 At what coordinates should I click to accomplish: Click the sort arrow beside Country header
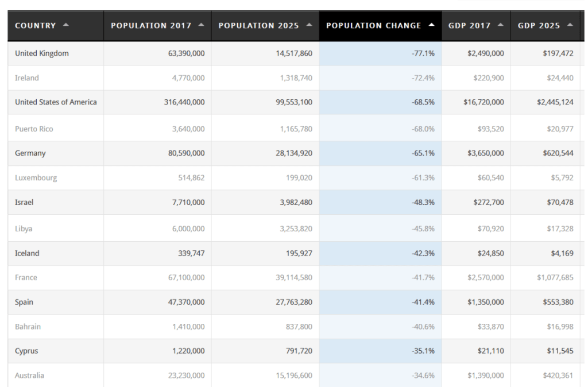coord(65,25)
